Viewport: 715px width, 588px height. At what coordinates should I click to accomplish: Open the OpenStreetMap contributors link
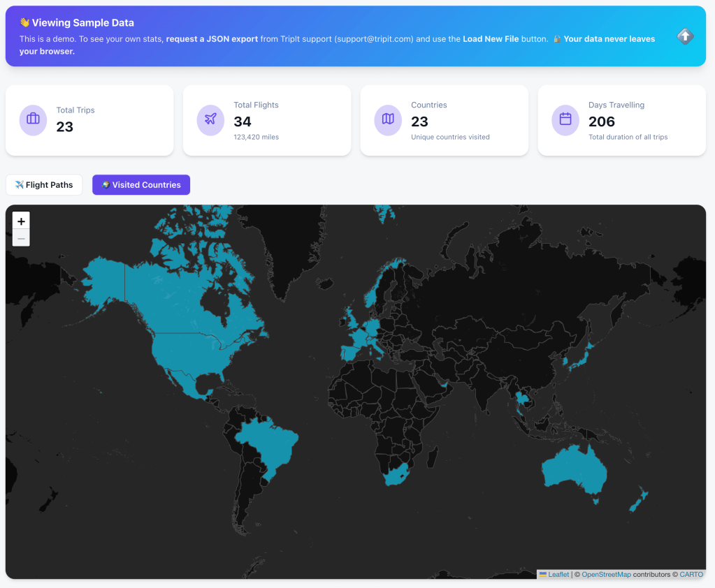pos(606,574)
